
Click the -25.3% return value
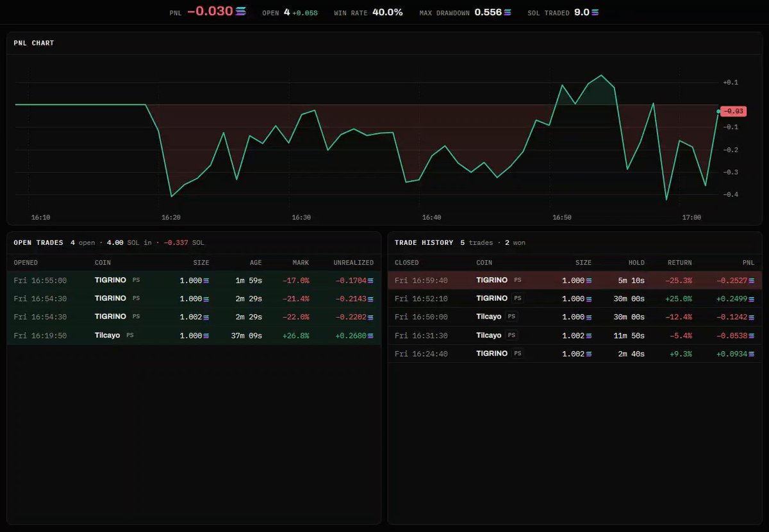pyautogui.click(x=679, y=281)
